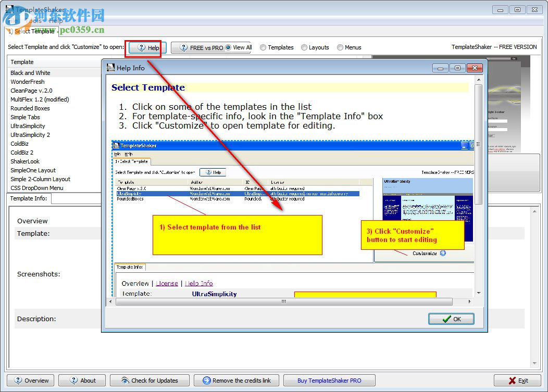Open the About button
The height and width of the screenshot is (392, 548).
pyautogui.click(x=82, y=381)
